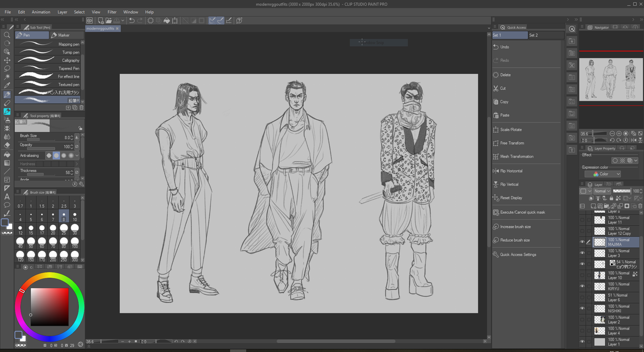
Task: Select the Eyedropper tool
Action: coord(7,86)
